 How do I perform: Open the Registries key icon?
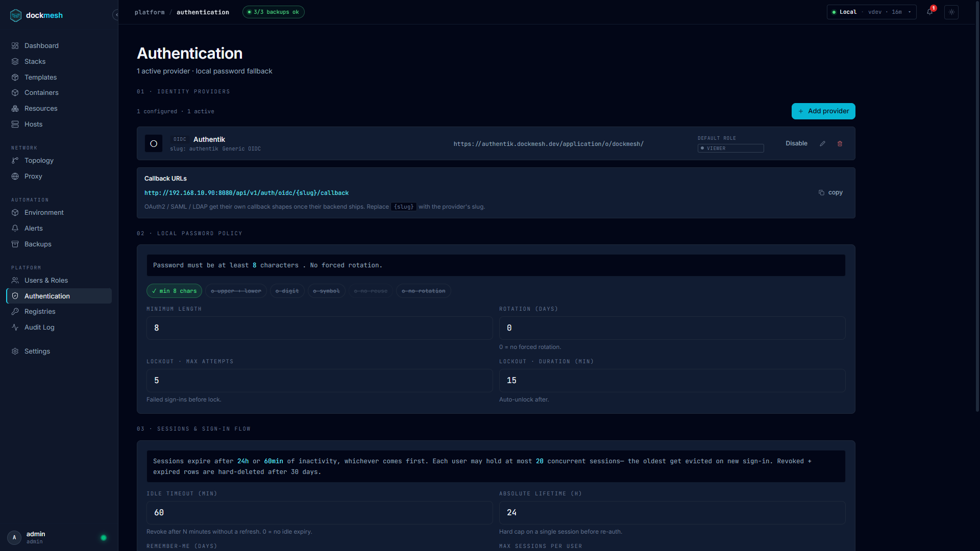[15, 312]
